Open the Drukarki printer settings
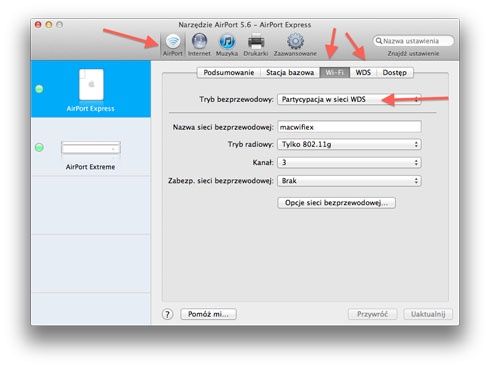The width and height of the screenshot is (490, 368). pos(256,45)
